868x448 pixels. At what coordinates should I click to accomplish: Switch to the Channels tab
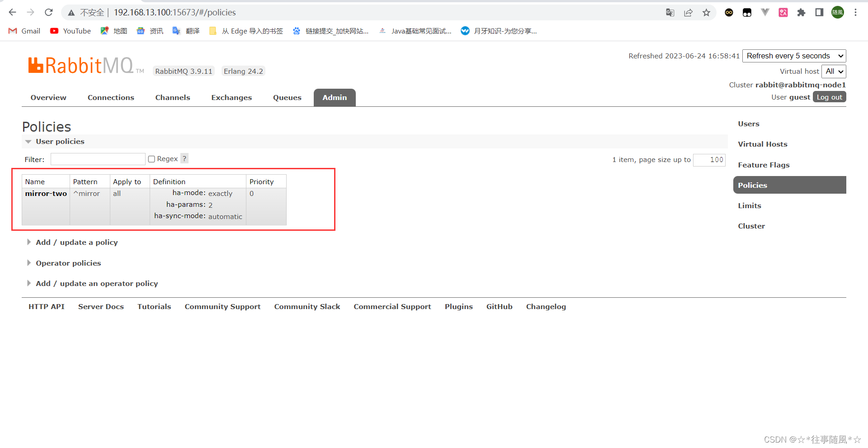click(173, 97)
